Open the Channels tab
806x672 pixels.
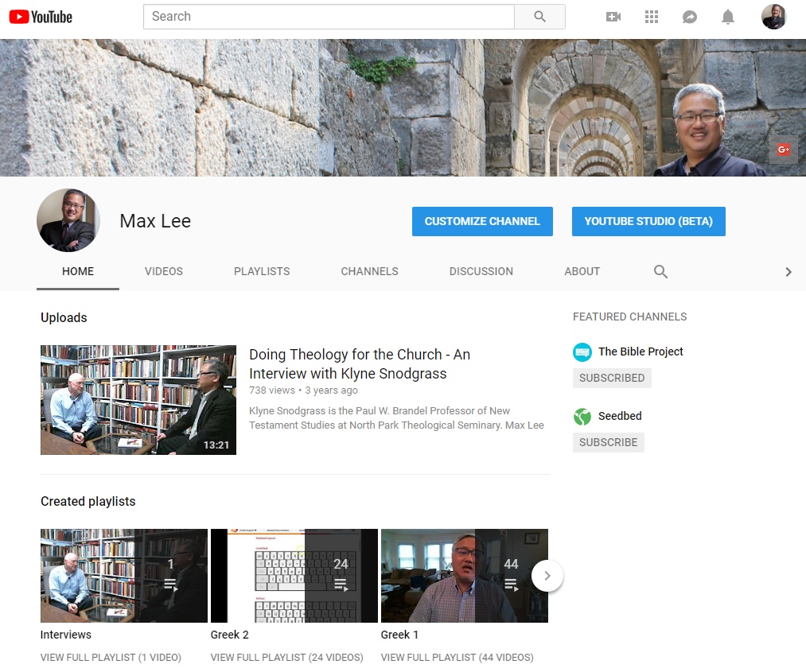[369, 271]
